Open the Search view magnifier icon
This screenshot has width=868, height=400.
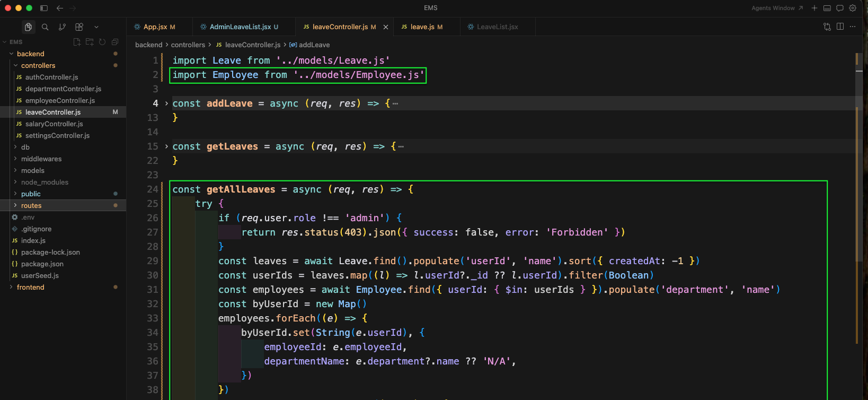[x=45, y=27]
